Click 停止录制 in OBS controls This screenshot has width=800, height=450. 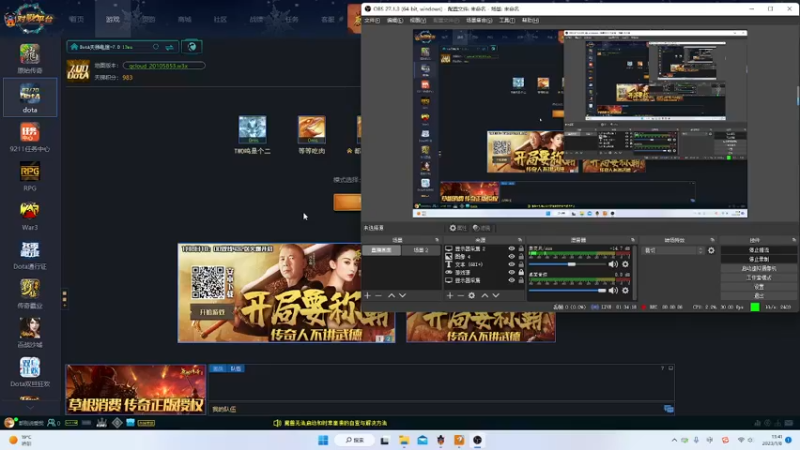(759, 259)
